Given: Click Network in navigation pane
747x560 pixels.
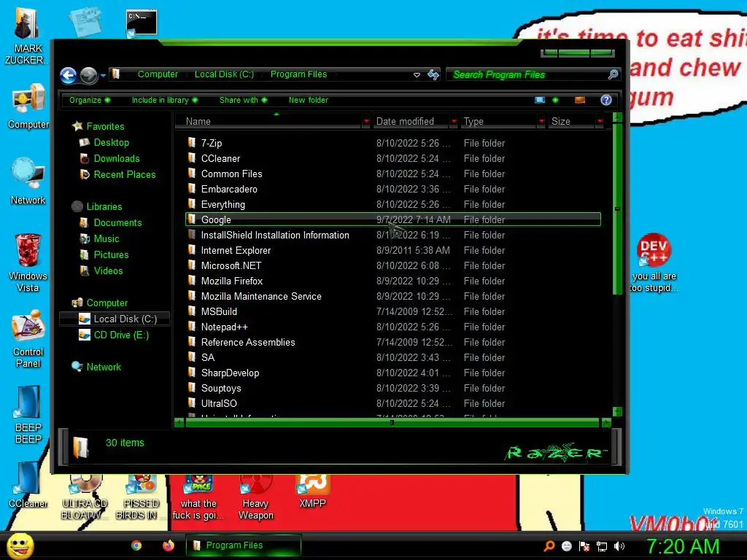Looking at the screenshot, I should 104,367.
